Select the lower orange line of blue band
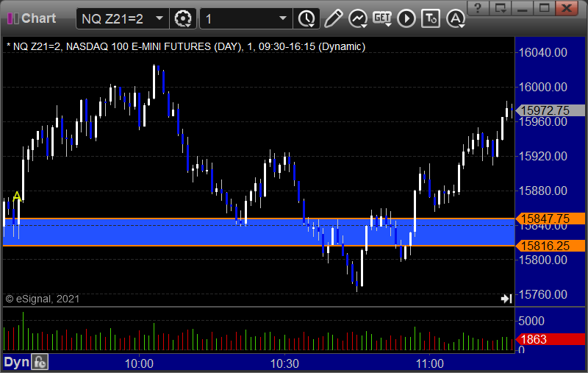The width and height of the screenshot is (588, 373). point(259,246)
